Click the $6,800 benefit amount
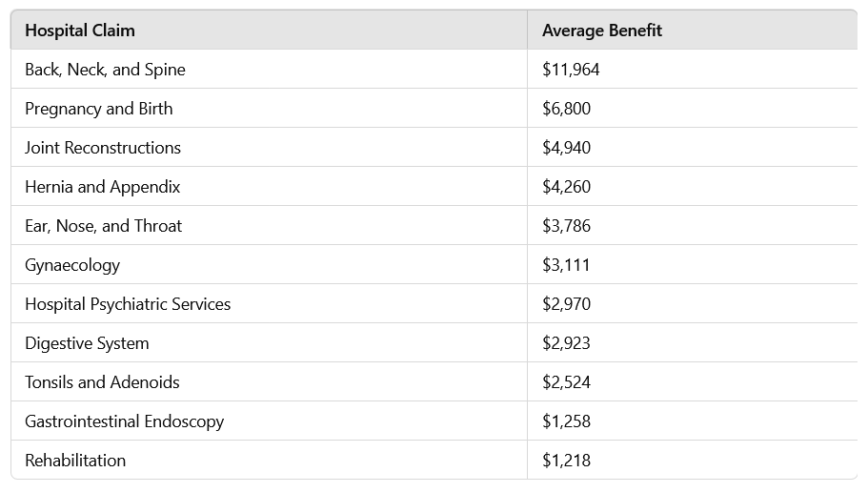Image resolution: width=868 pixels, height=493 pixels. [x=566, y=109]
